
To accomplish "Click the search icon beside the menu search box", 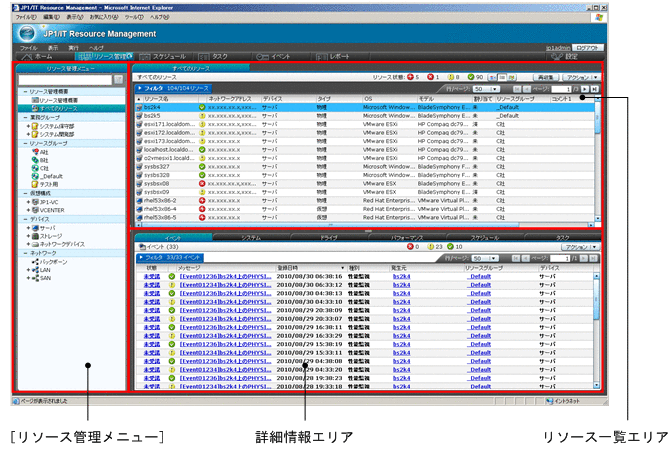I will [119, 78].
